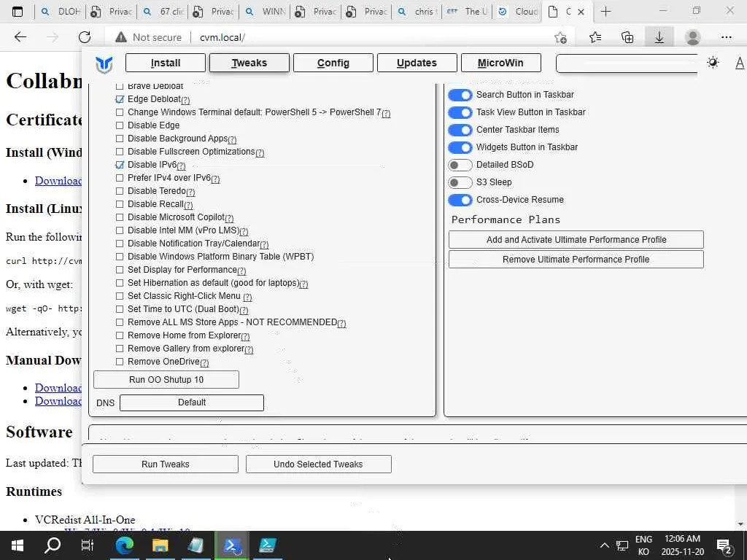Click Run OO Shutup 10 button
This screenshot has width=747, height=560.
tap(166, 379)
